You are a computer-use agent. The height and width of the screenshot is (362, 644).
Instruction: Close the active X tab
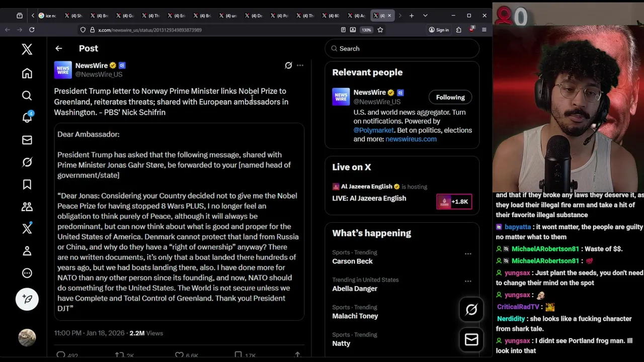point(389,16)
